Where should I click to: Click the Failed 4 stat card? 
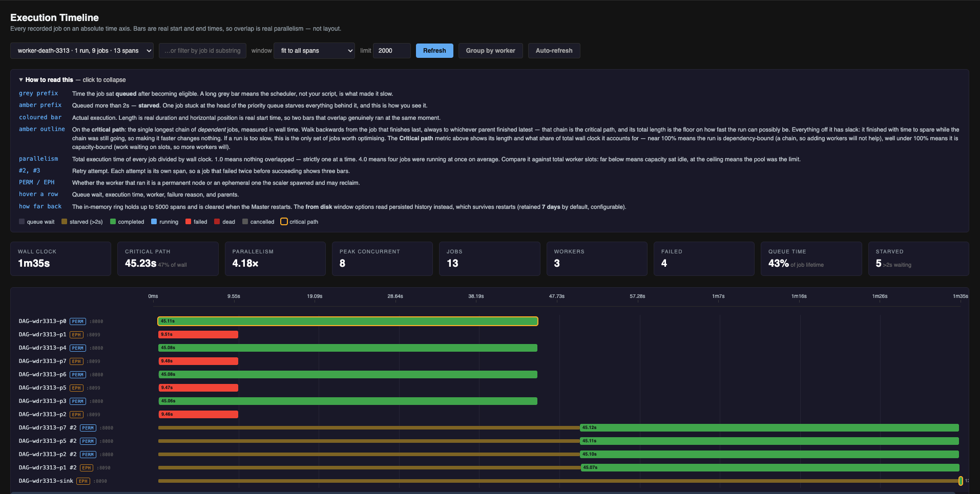point(704,259)
